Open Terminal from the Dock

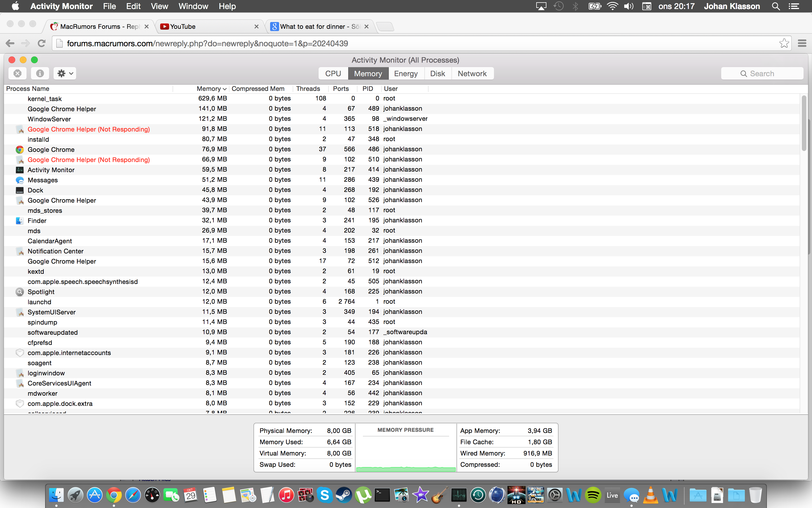382,495
